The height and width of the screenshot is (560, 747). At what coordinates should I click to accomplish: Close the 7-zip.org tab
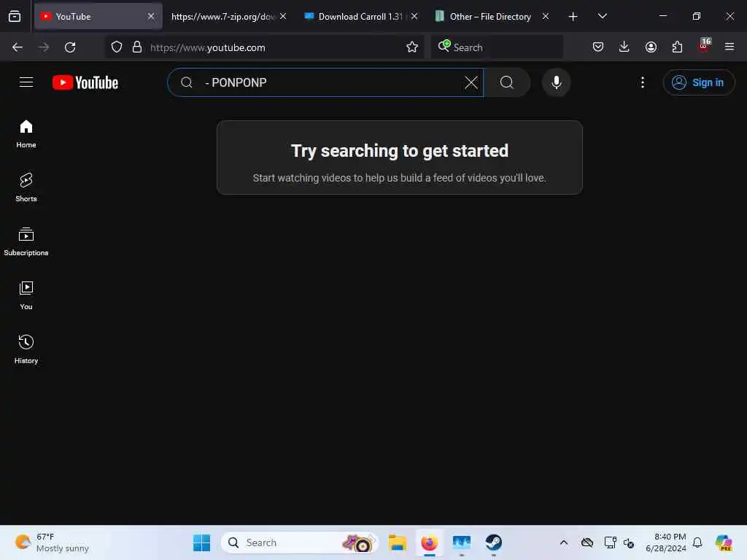click(x=283, y=17)
